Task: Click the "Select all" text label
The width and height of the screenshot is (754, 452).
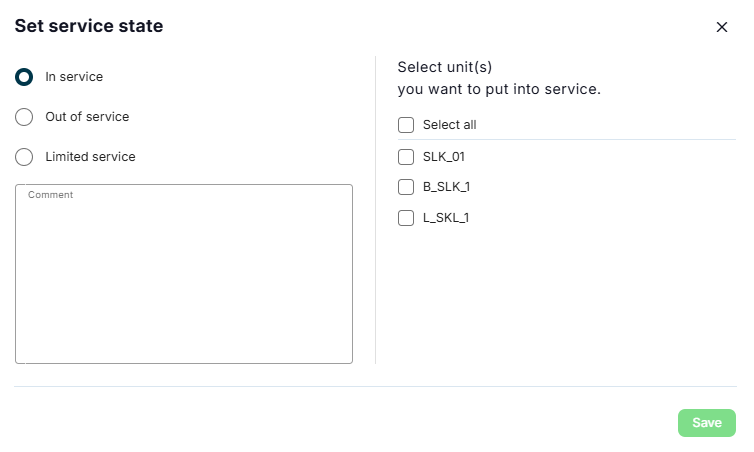Action: click(x=450, y=125)
